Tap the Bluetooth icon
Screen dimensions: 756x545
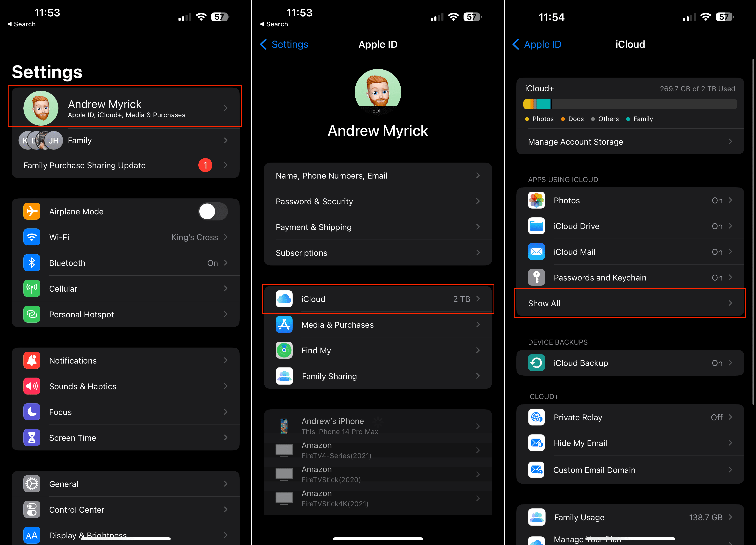tap(32, 263)
